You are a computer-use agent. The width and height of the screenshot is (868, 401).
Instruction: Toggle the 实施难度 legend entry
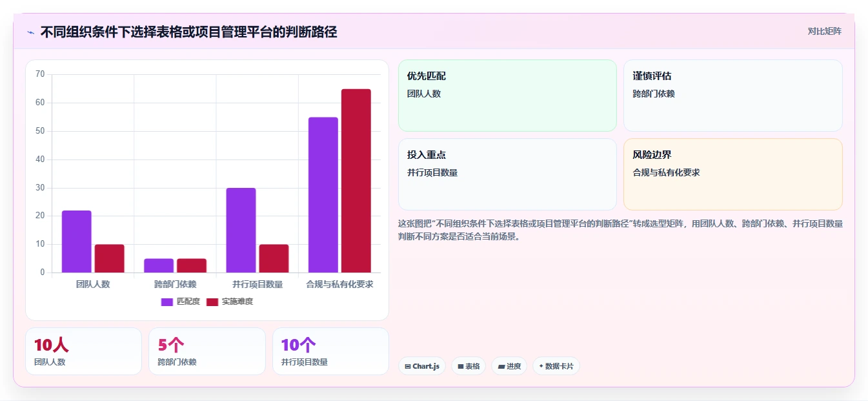229,302
